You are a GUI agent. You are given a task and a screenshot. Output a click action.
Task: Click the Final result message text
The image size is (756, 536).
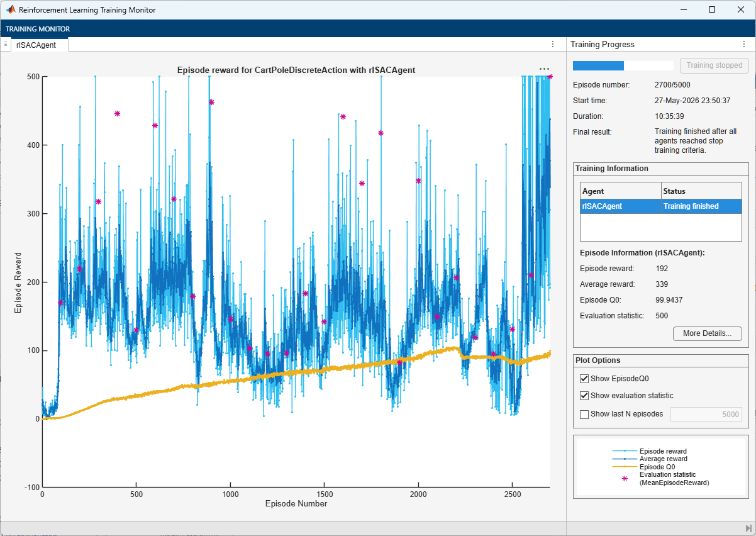point(696,141)
